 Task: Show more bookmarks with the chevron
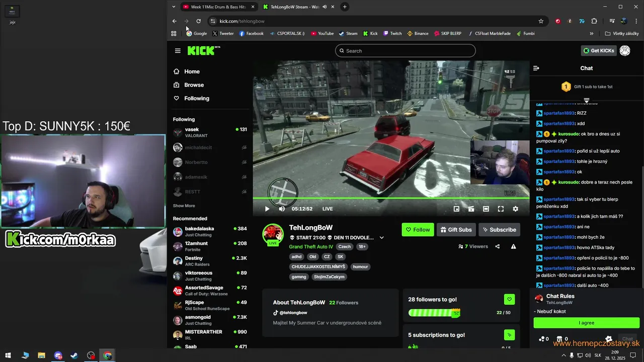point(591,34)
